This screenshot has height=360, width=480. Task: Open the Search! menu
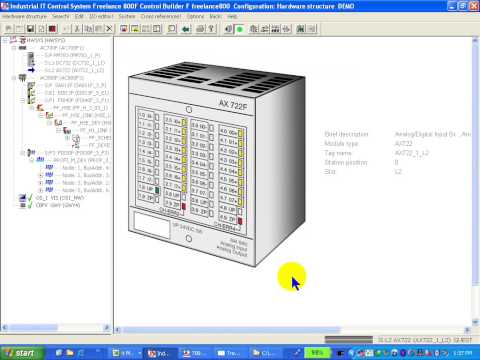(x=60, y=16)
